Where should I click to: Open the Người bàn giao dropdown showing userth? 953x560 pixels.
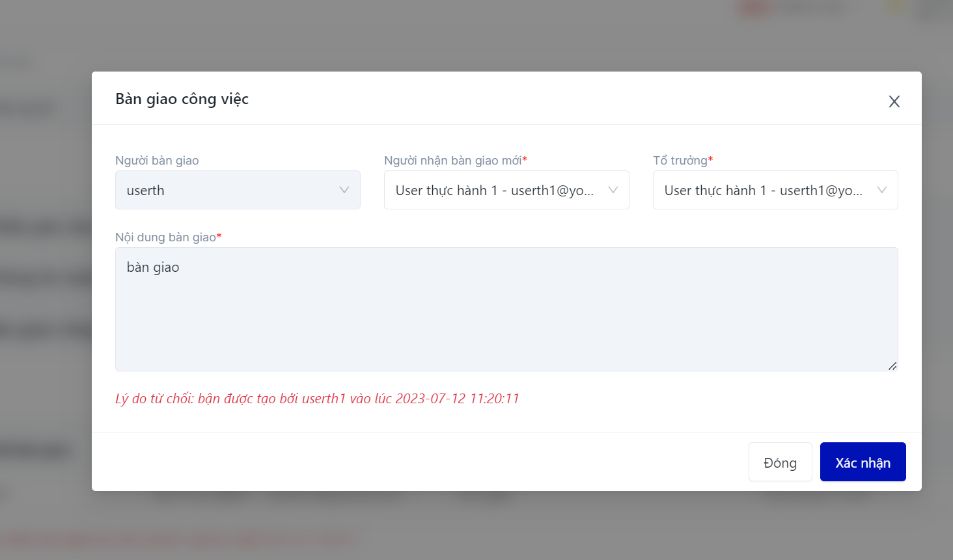pos(228,190)
